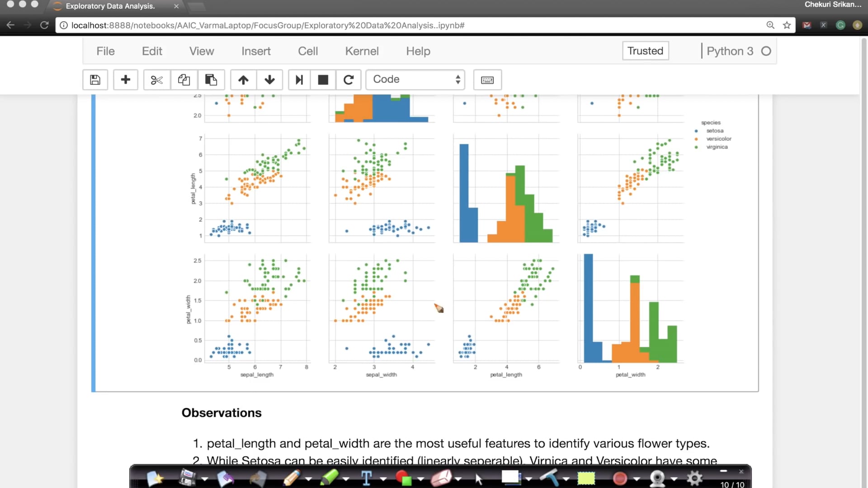Expand the Help menu dropdown
The width and height of the screenshot is (868, 488).
point(418,51)
